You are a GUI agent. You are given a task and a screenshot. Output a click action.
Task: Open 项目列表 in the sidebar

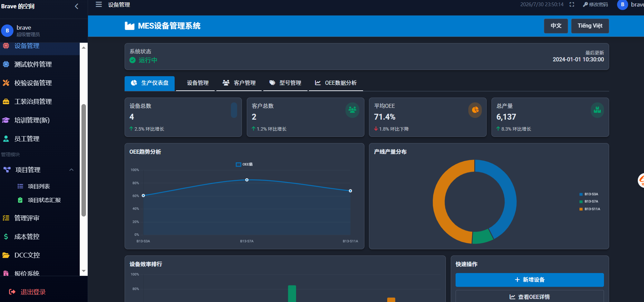tap(40, 186)
